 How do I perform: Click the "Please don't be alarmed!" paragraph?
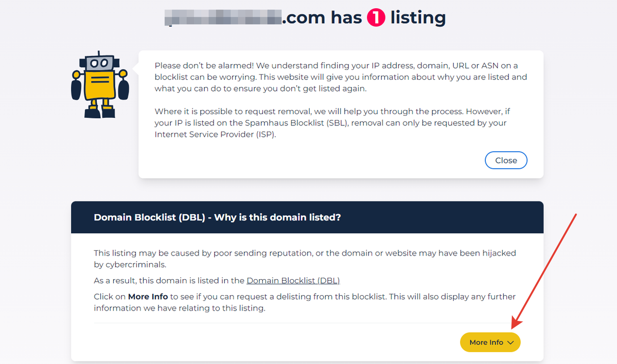pos(341,77)
